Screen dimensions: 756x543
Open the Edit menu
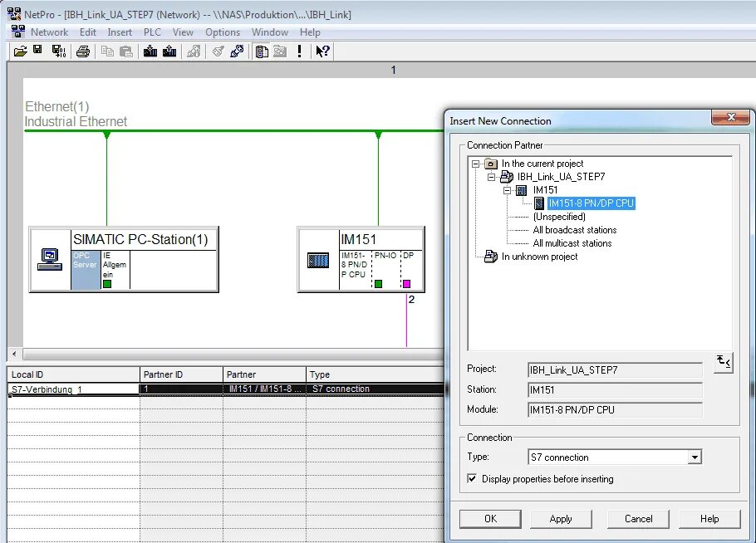point(88,32)
